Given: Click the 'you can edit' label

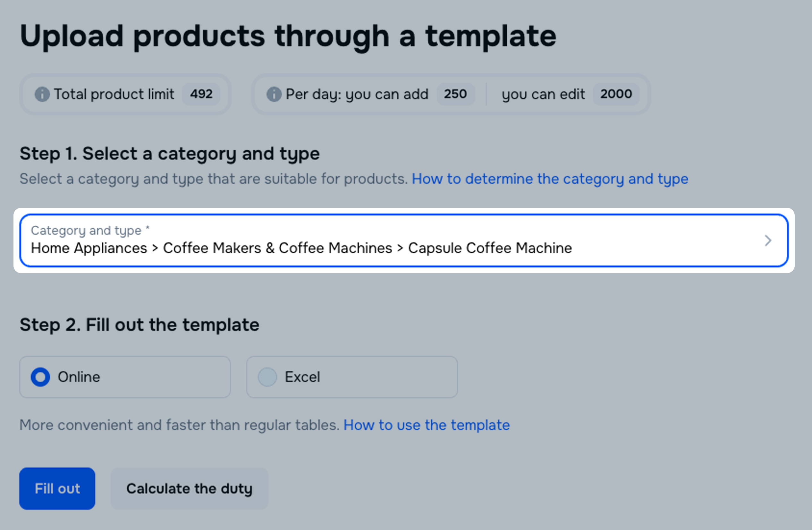Looking at the screenshot, I should tap(543, 94).
